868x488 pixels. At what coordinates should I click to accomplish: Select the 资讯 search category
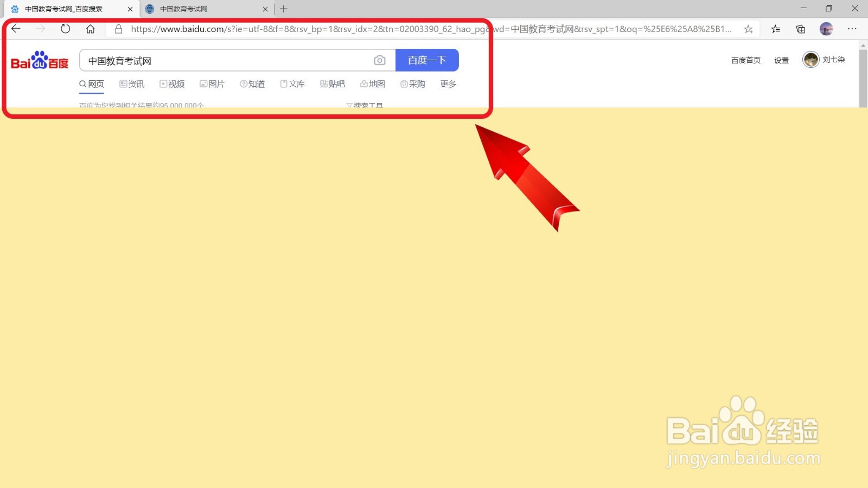point(132,84)
